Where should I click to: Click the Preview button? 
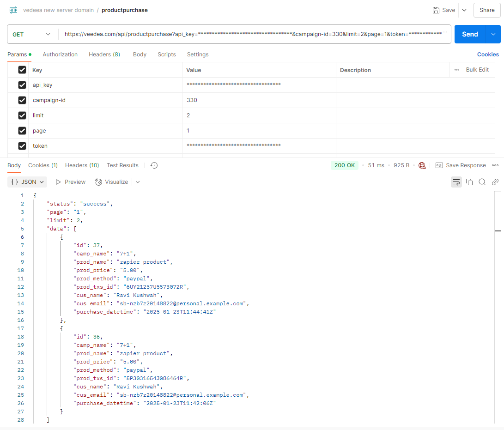point(70,182)
